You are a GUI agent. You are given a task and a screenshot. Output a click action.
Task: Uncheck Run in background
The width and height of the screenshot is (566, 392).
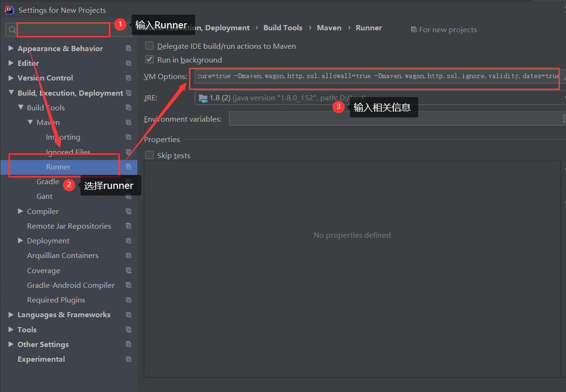[150, 60]
